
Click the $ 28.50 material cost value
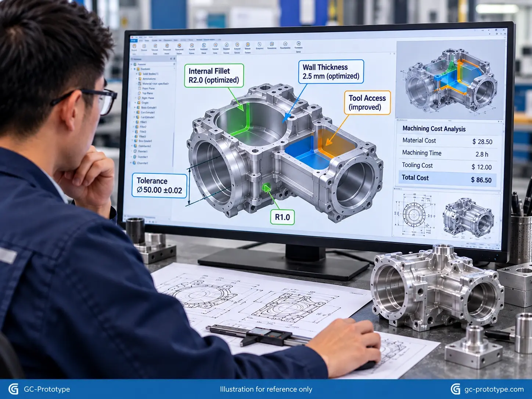482,142
